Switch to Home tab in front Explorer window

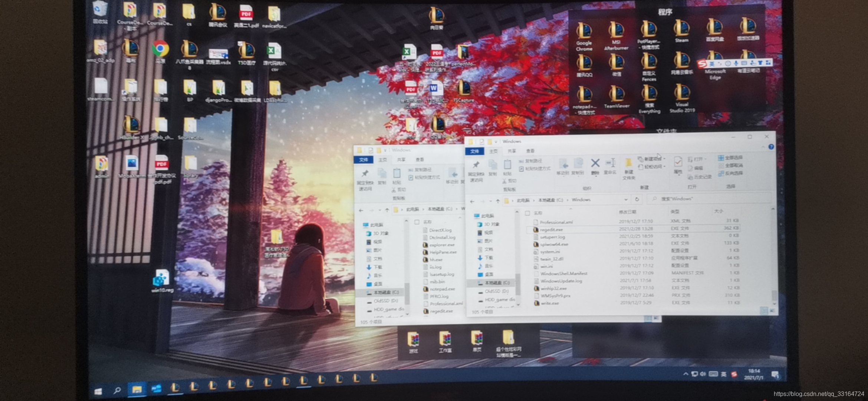click(493, 151)
